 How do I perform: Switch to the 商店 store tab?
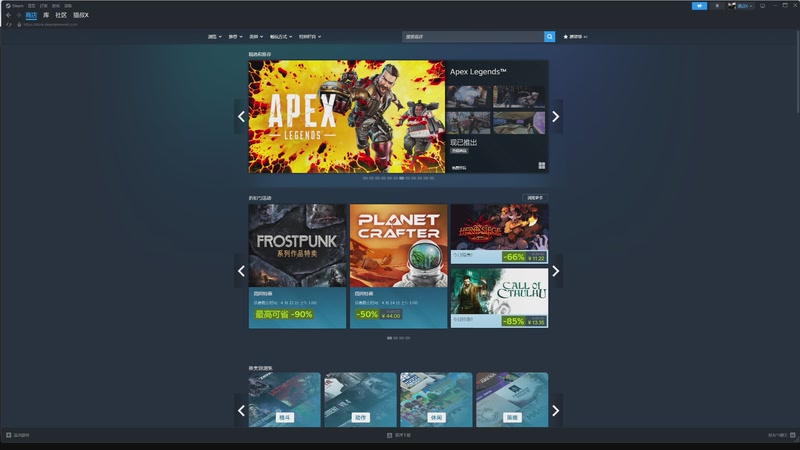(x=31, y=15)
